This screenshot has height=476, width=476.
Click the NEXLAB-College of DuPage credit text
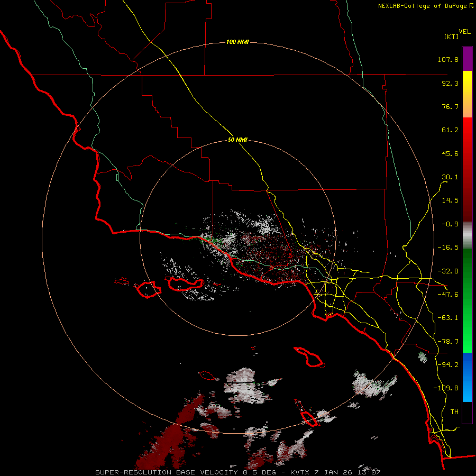pyautogui.click(x=425, y=6)
